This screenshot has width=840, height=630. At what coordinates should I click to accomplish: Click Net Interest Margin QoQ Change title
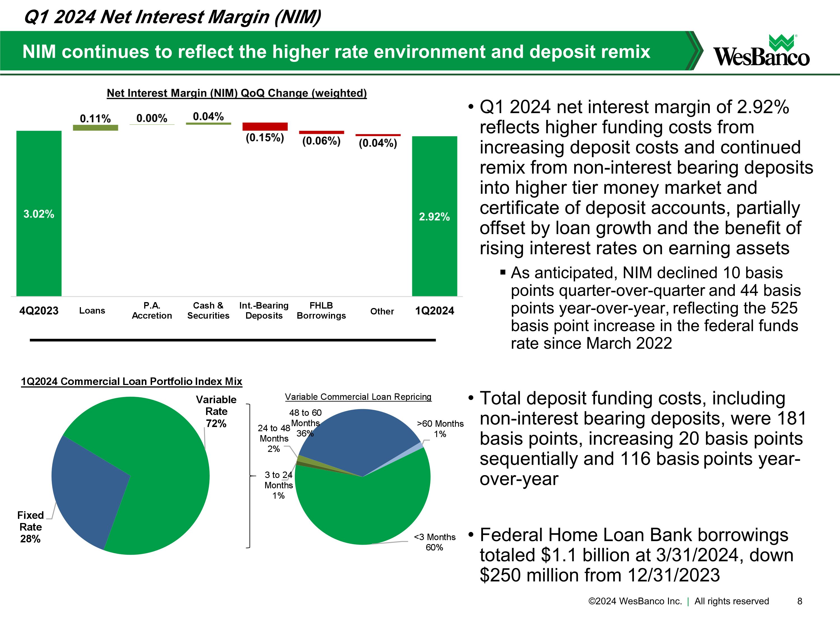click(237, 93)
